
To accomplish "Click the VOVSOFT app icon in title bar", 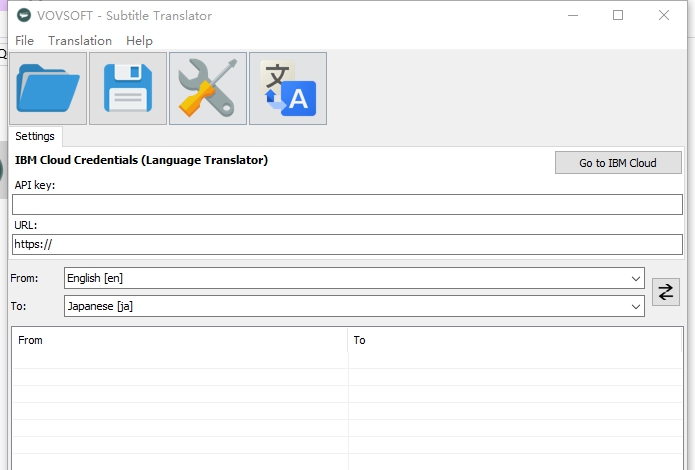I will tap(24, 16).
